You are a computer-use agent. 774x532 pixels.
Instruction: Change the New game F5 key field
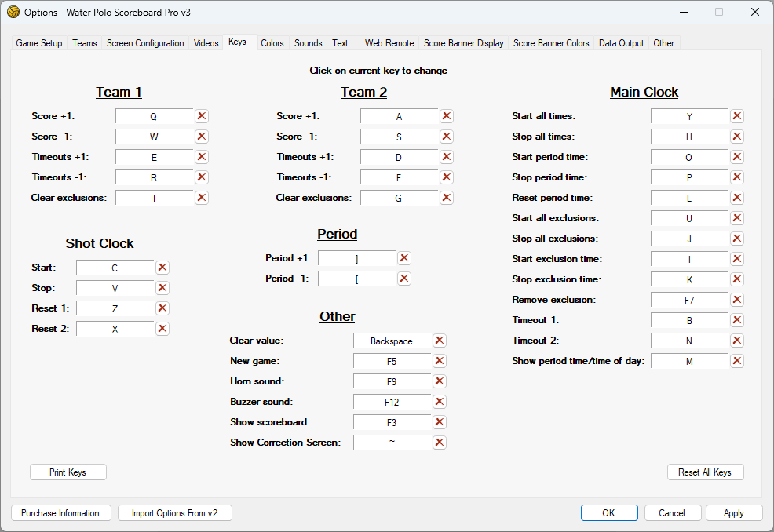click(392, 361)
